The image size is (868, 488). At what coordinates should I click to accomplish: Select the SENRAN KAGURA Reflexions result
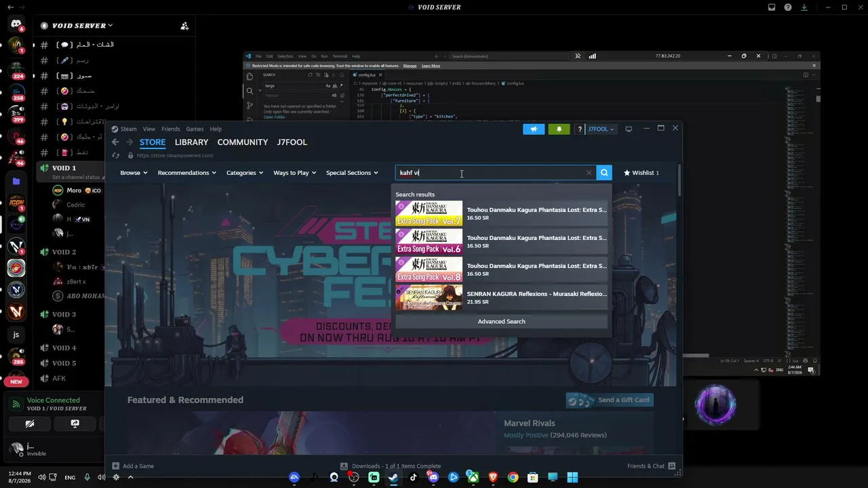pos(501,298)
